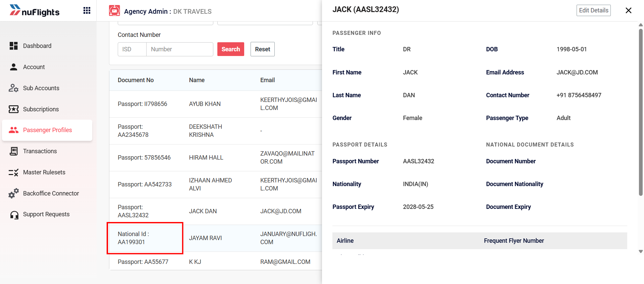Click the Backoffice Connector gears icon
The image size is (644, 284).
coord(13,193)
